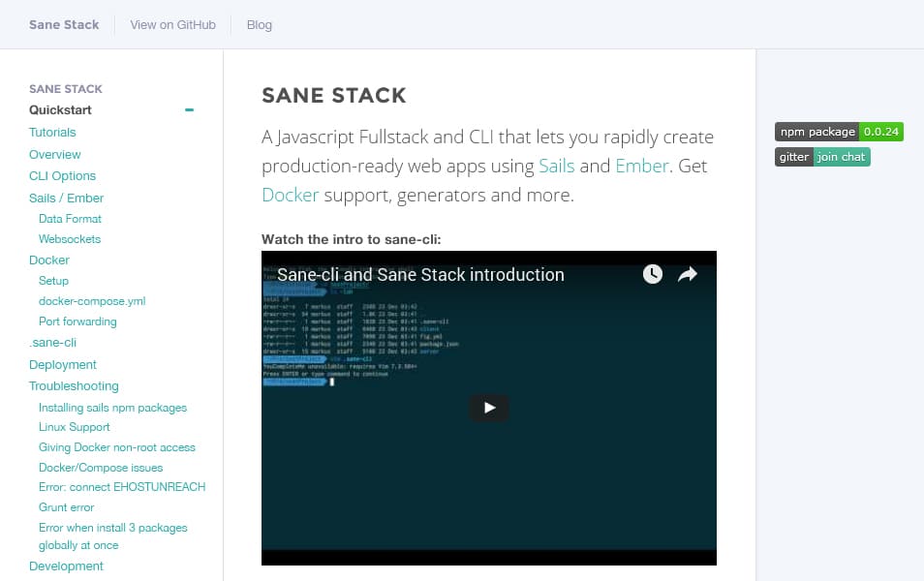Image resolution: width=924 pixels, height=581 pixels.
Task: Open Sails / Ember section
Action: pos(66,198)
